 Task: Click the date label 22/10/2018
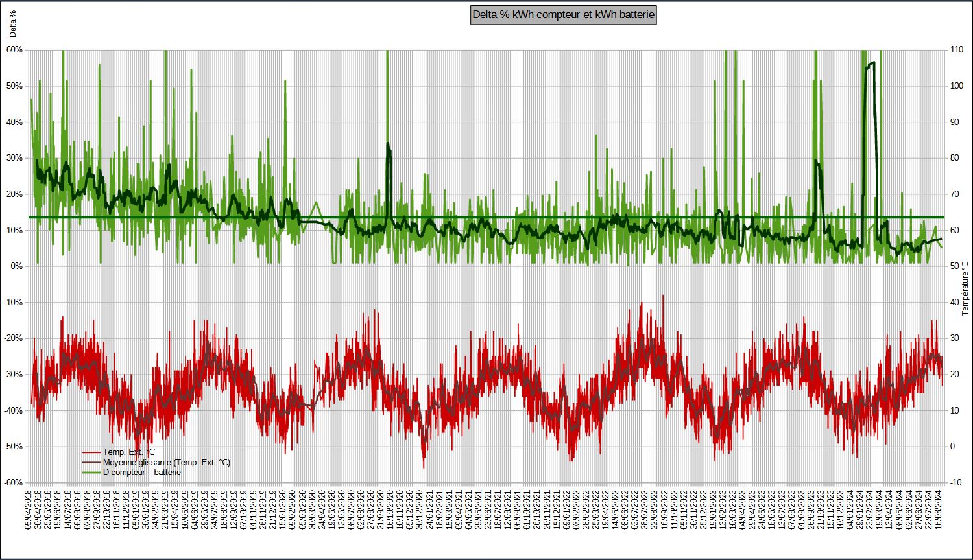coord(106,510)
